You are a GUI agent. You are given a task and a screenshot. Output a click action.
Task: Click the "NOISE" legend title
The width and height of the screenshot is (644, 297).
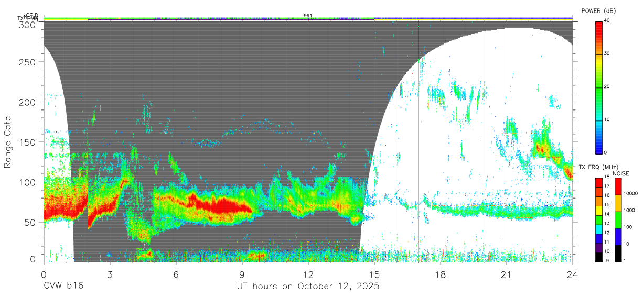(620, 173)
